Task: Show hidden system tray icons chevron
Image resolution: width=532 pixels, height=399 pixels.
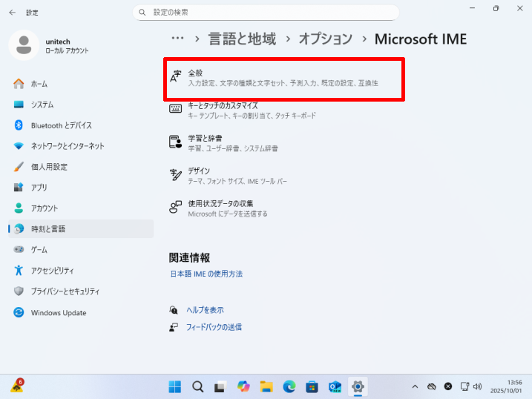Action: (x=416, y=386)
